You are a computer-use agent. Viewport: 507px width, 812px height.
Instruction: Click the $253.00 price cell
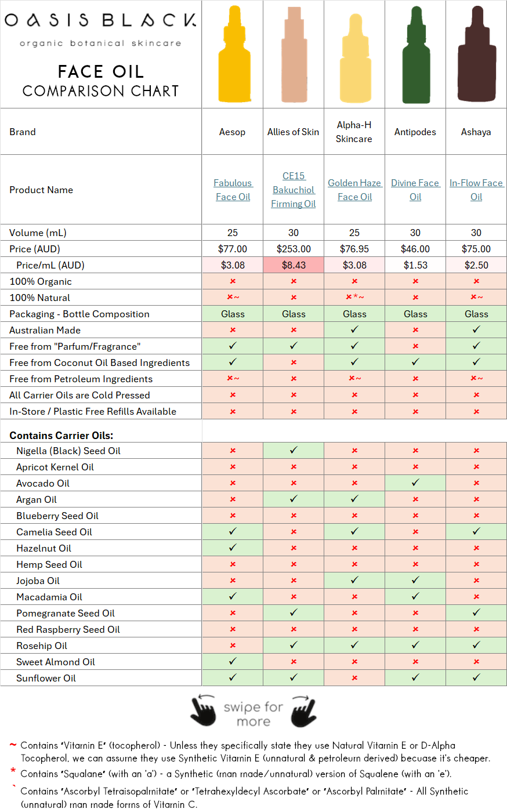294,249
